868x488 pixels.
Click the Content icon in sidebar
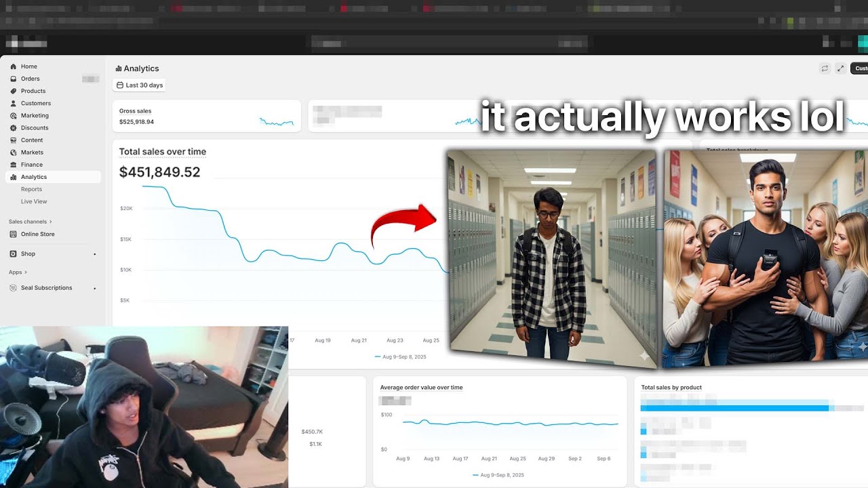coord(14,140)
